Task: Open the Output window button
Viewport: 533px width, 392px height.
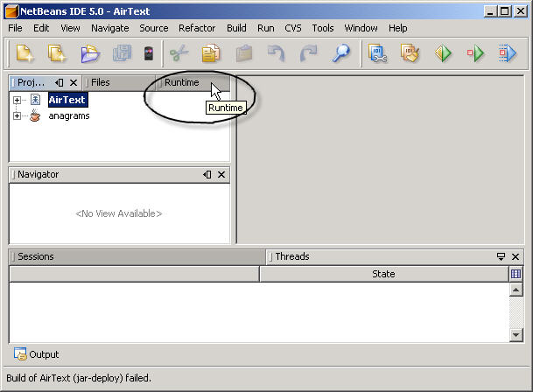Action: (x=37, y=354)
